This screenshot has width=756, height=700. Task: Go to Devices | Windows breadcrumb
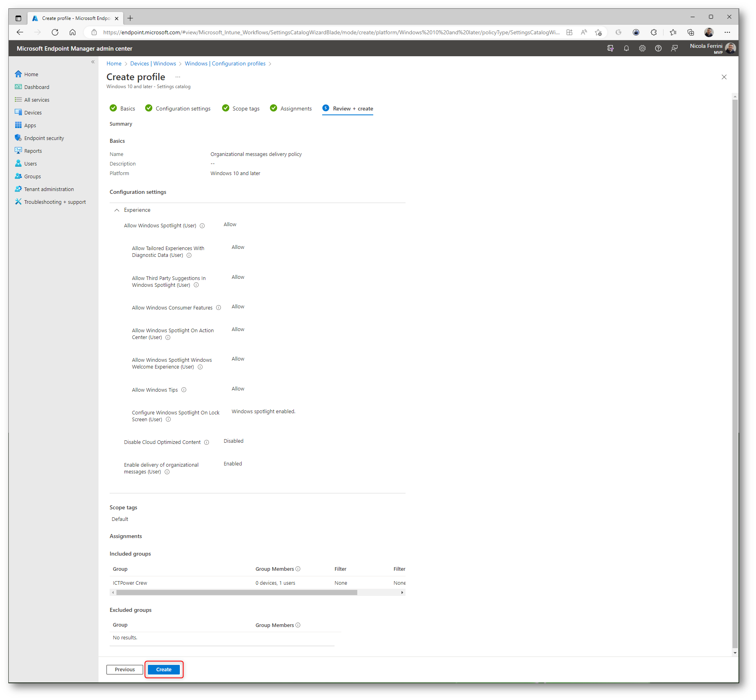tap(153, 63)
